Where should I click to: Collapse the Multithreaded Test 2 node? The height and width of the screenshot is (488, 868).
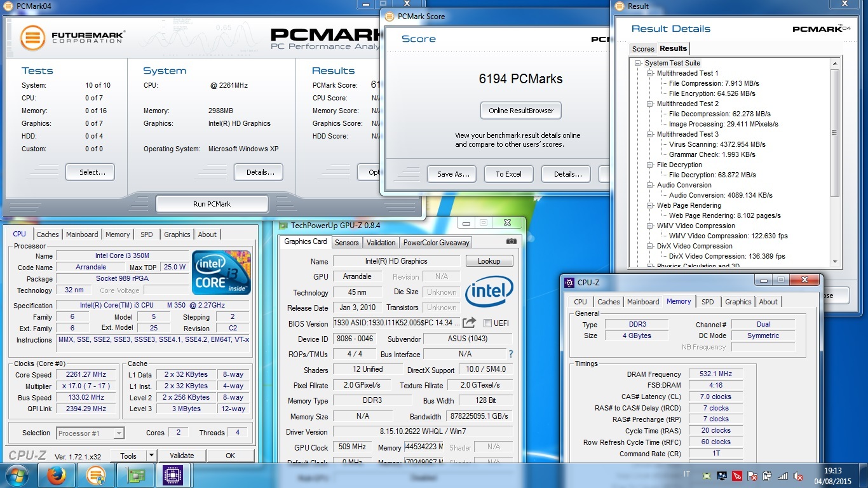click(x=650, y=104)
